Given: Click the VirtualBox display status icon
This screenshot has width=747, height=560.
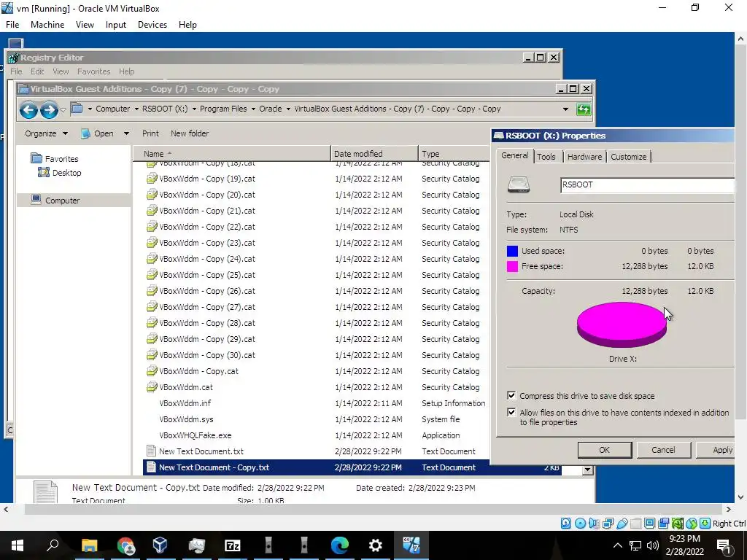Looking at the screenshot, I should (649, 524).
